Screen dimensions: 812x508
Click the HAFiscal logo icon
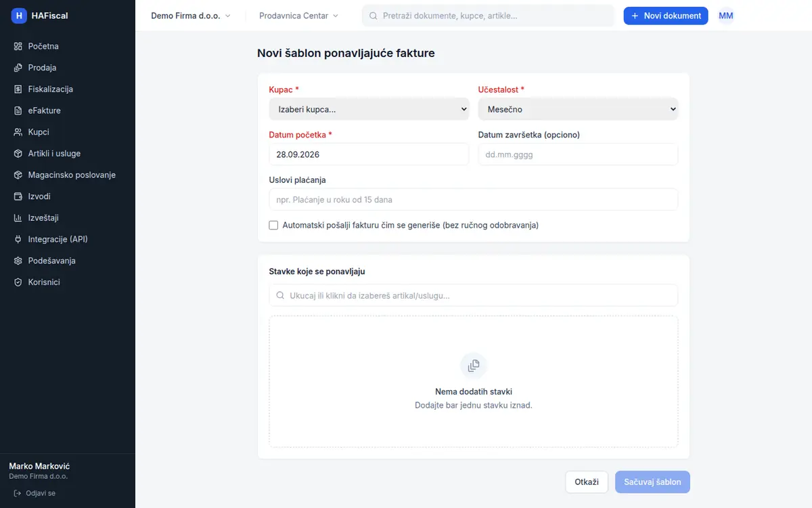[18, 16]
